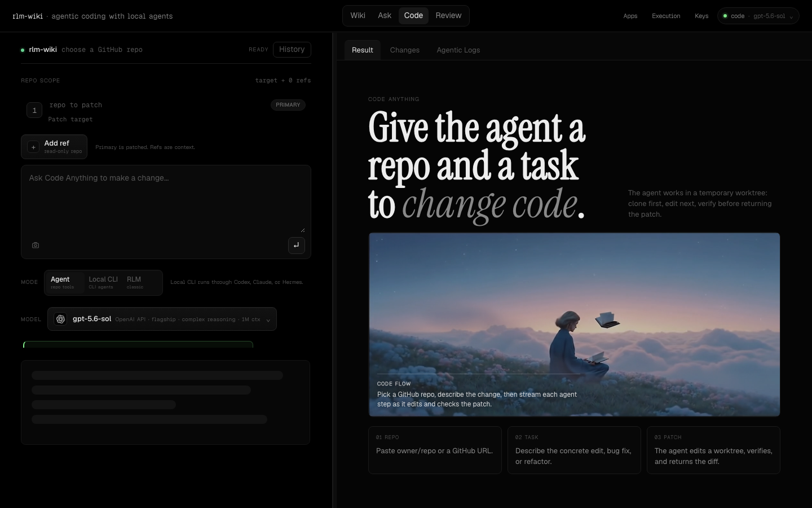Click the rlm-wiki logo text in header
812x508 pixels.
coord(28,16)
